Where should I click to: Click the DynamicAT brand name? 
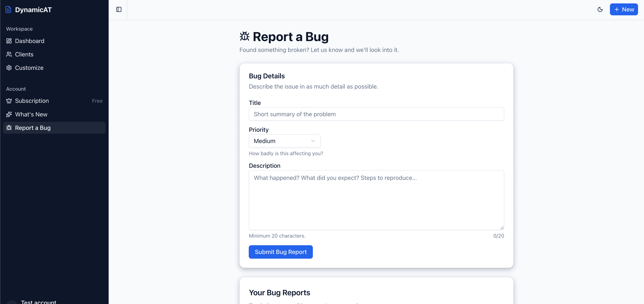point(33,10)
